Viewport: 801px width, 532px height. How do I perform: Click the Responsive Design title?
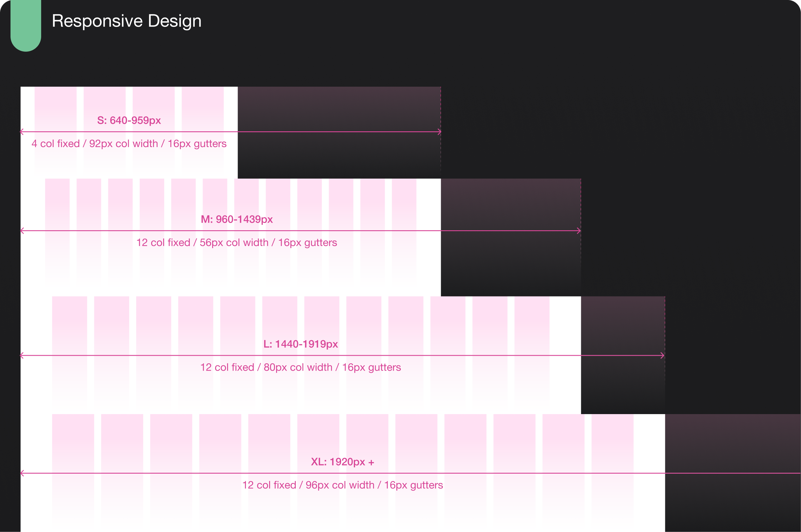coord(127,21)
